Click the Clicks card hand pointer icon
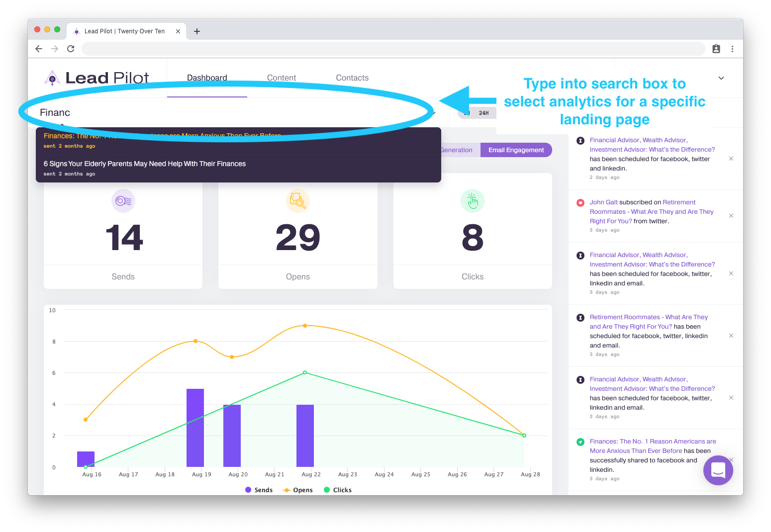The width and height of the screenshot is (771, 532). [x=473, y=201]
